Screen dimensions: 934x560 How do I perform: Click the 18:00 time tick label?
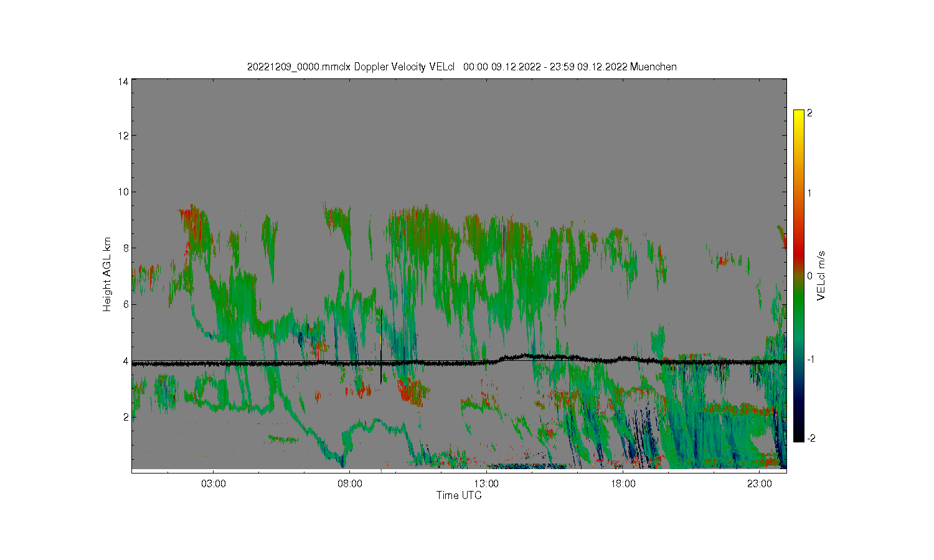click(x=623, y=483)
